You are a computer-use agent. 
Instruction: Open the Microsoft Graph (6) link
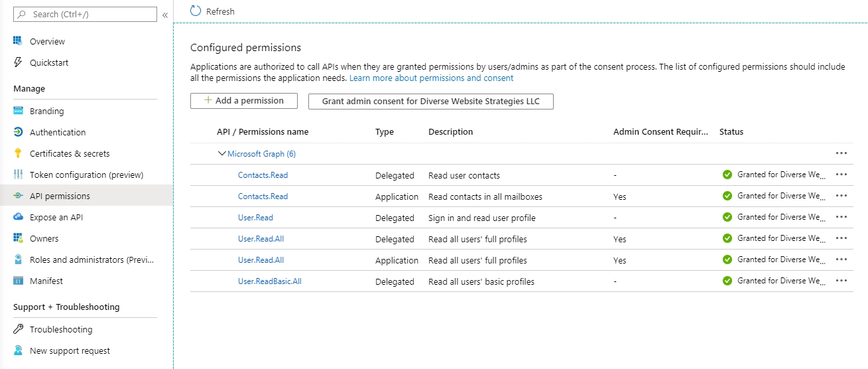(x=261, y=153)
